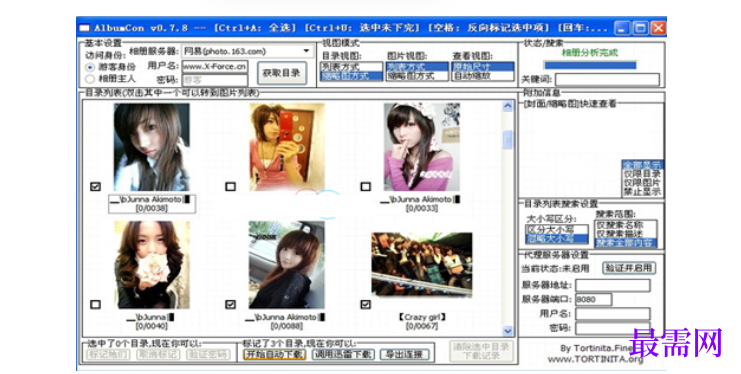Open album thumbnail labeled [0/0038]
The height and width of the screenshot is (374, 741).
coord(152,147)
